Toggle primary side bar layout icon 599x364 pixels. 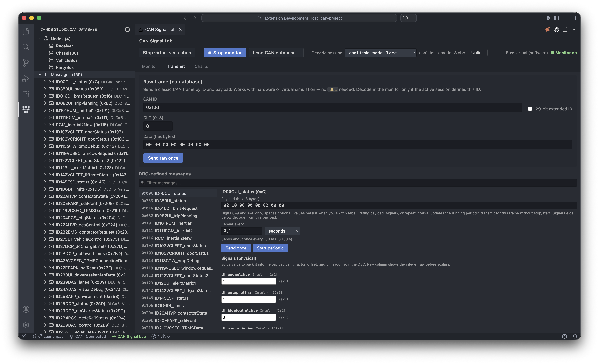click(x=556, y=18)
